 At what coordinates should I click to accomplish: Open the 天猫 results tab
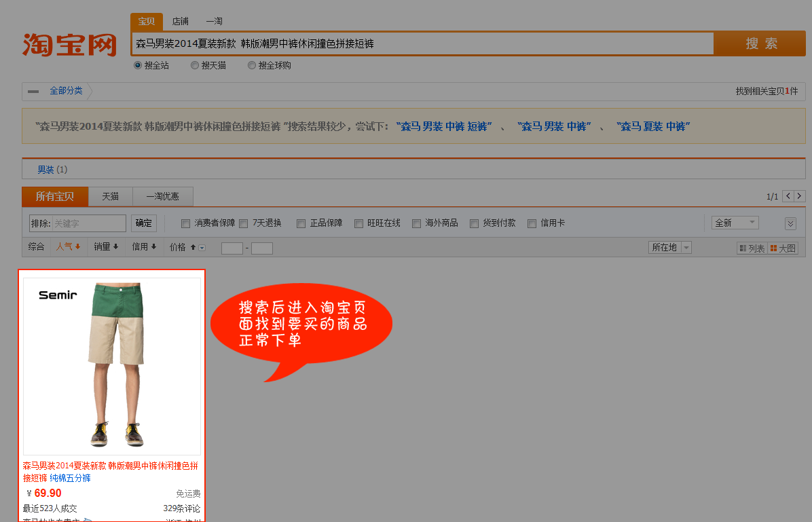coord(110,197)
